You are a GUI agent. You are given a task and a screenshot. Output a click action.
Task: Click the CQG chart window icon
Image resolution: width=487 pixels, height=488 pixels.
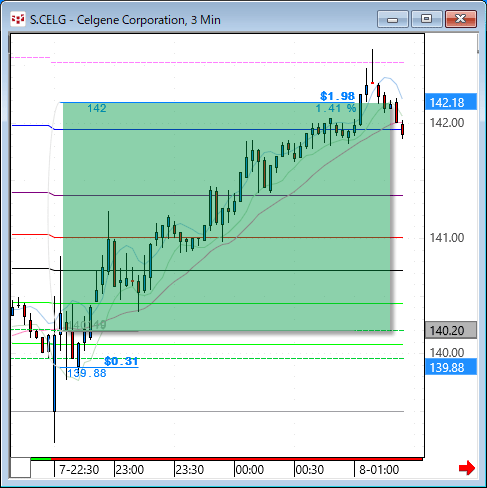[x=17, y=19]
